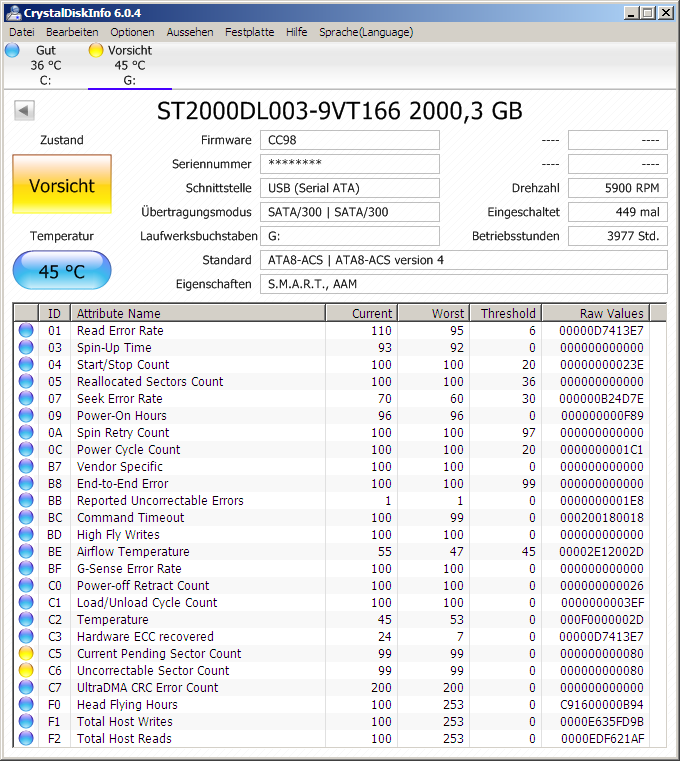Open the Hilfe menu
The image size is (680, 761).
tap(297, 32)
